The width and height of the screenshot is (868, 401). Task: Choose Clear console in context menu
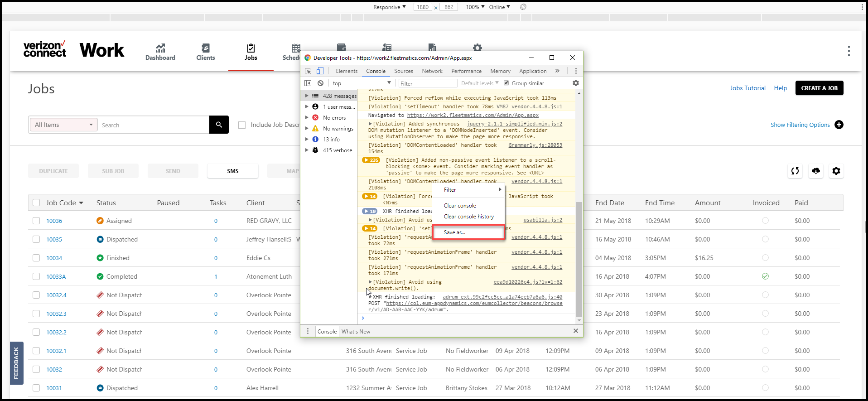[x=468, y=205]
